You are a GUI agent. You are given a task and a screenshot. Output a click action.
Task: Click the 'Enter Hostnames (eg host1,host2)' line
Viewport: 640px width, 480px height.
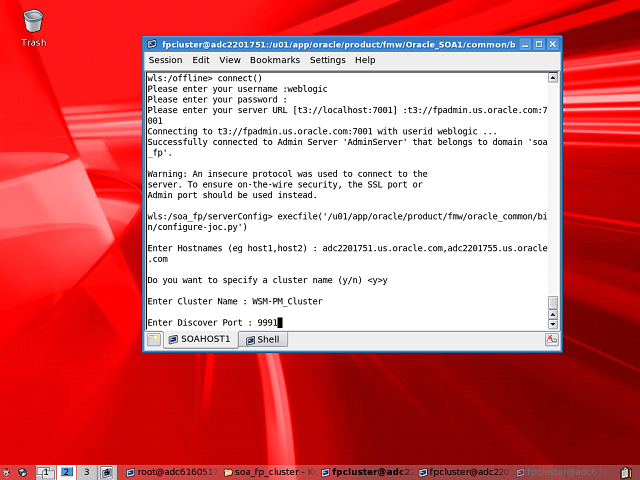(347, 248)
